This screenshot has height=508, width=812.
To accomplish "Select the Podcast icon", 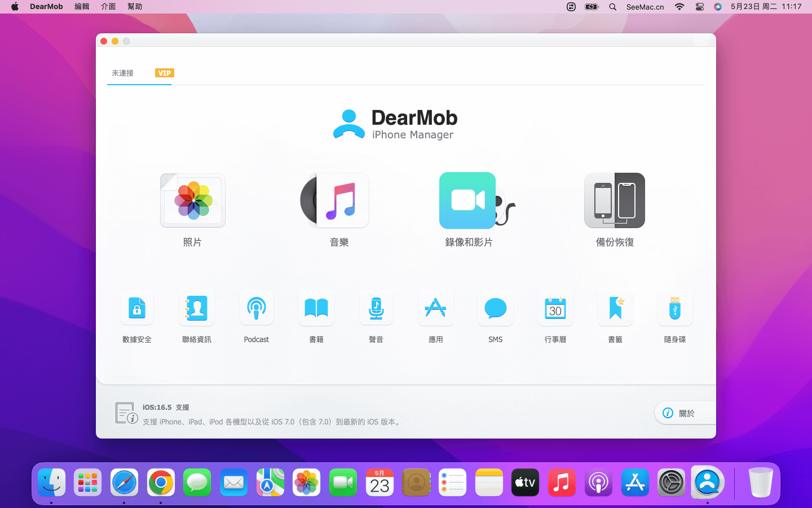I will coord(257,308).
